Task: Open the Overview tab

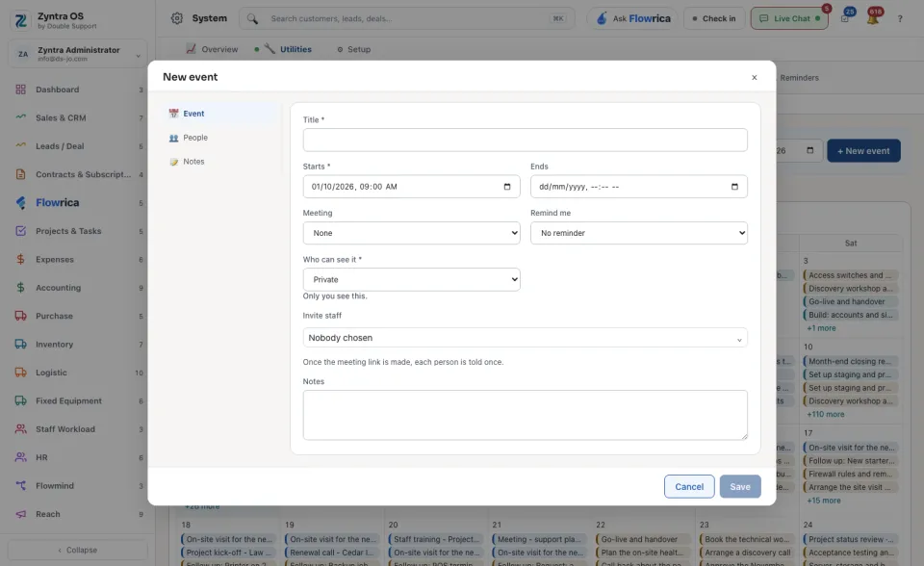Action: tap(212, 49)
